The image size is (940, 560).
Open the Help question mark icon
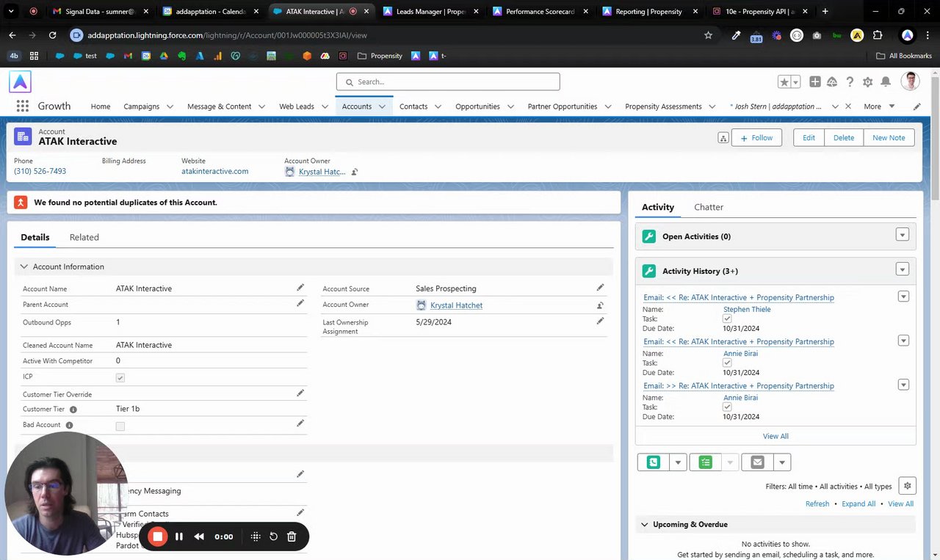coord(850,82)
